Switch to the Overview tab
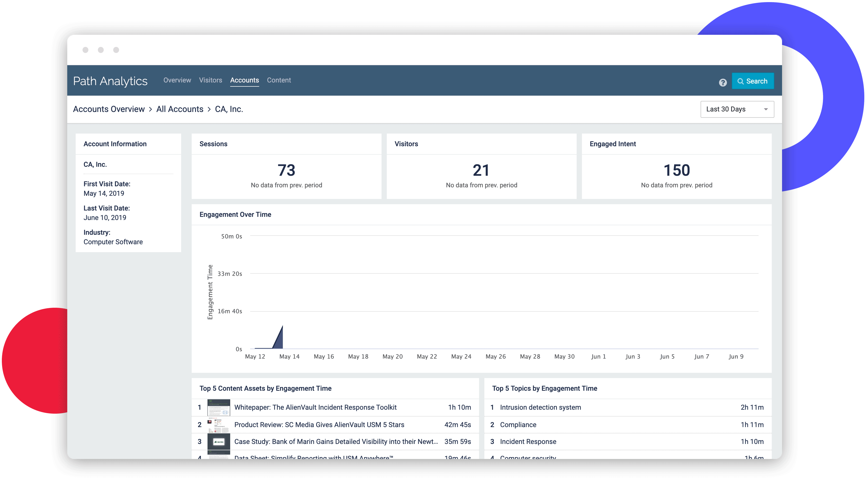The width and height of the screenshot is (868, 489). pos(177,80)
